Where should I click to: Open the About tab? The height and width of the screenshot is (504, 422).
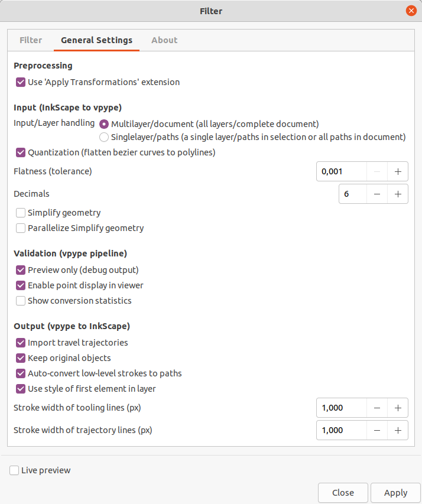coord(164,40)
